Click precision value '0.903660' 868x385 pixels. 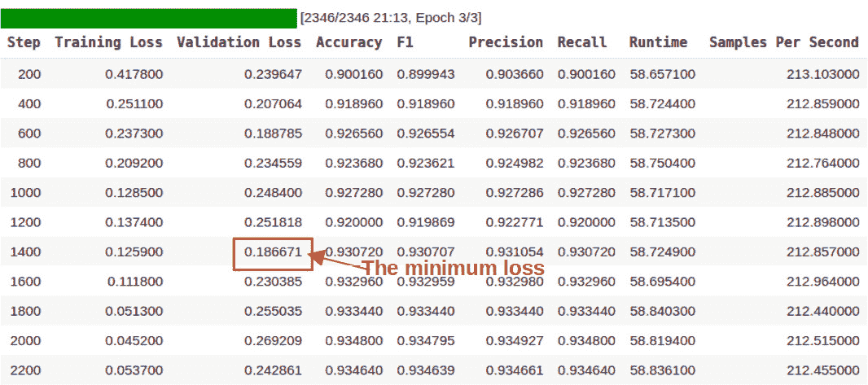(515, 75)
